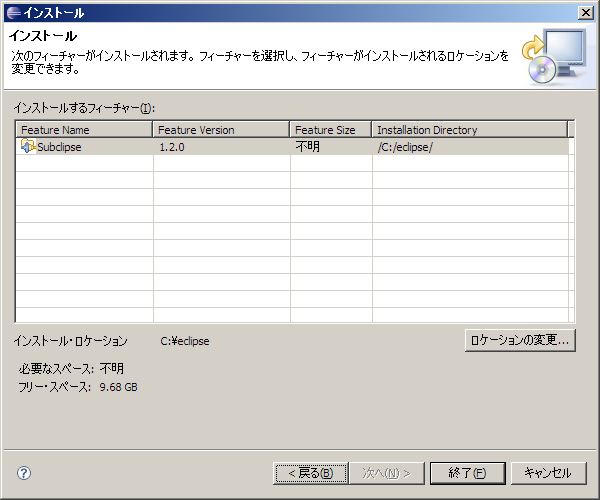
Task: Cancel the install with the キャンセル button
Action: (x=547, y=472)
